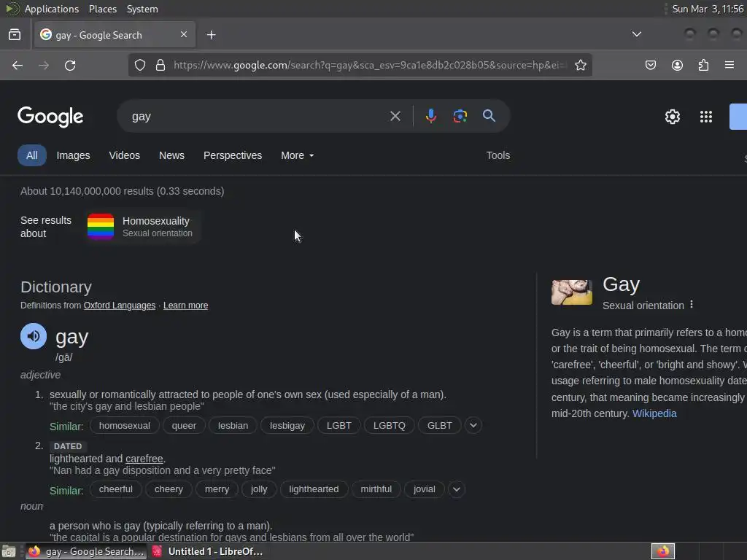The image size is (747, 560).
Task: Start voice search with the microphone icon
Action: (x=430, y=116)
